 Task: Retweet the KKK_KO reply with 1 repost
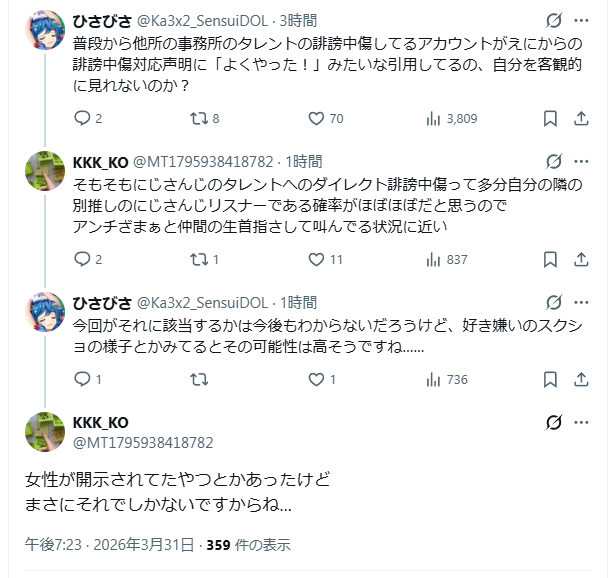pos(200,260)
